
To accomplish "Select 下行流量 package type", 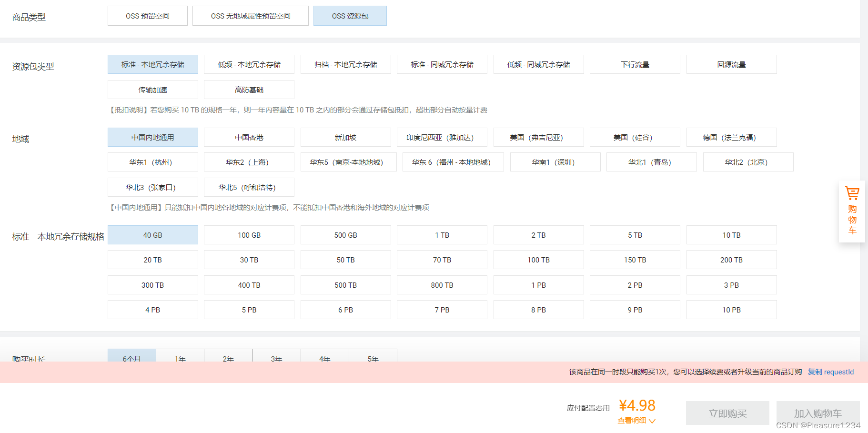I will pyautogui.click(x=635, y=64).
